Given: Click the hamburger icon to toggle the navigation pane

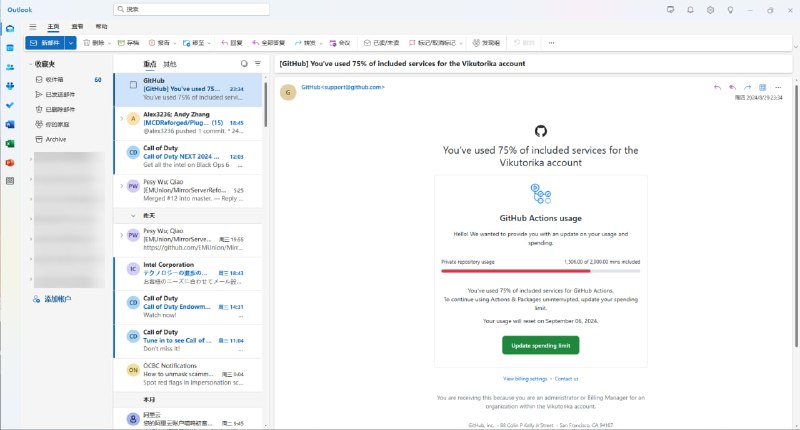Looking at the screenshot, I should tap(34, 27).
